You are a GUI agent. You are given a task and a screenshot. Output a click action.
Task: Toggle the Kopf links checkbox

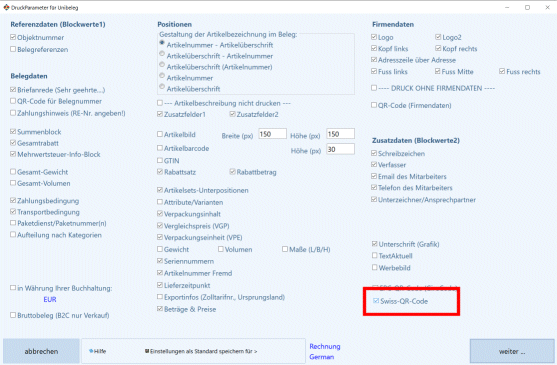pos(374,48)
